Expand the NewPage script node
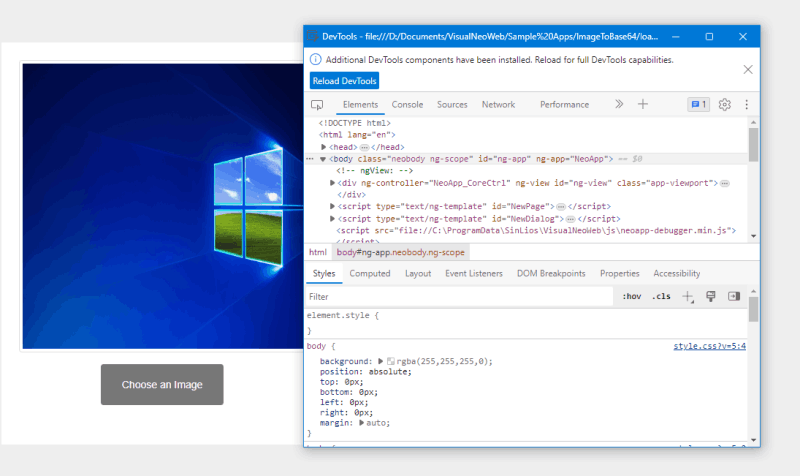 [x=333, y=207]
